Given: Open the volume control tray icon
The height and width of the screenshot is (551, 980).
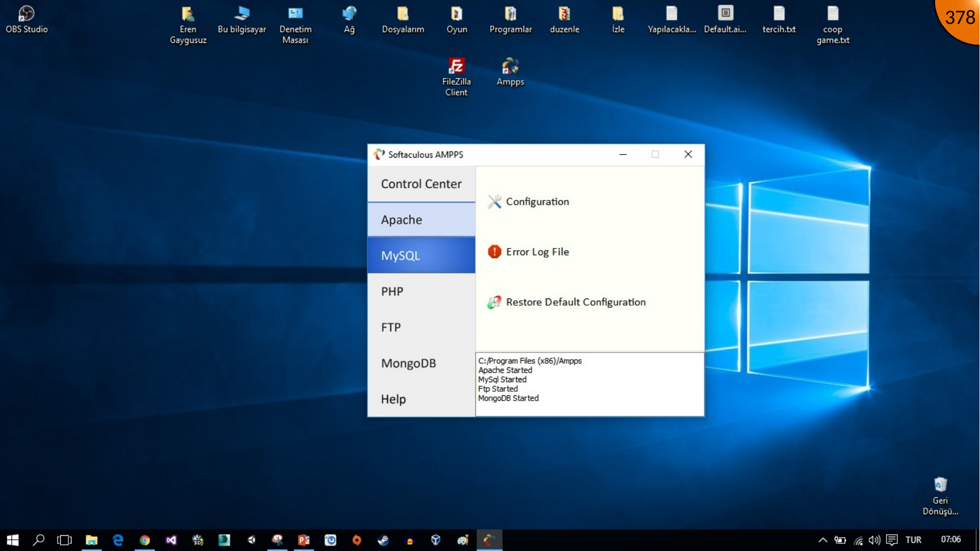Looking at the screenshot, I should [x=874, y=540].
